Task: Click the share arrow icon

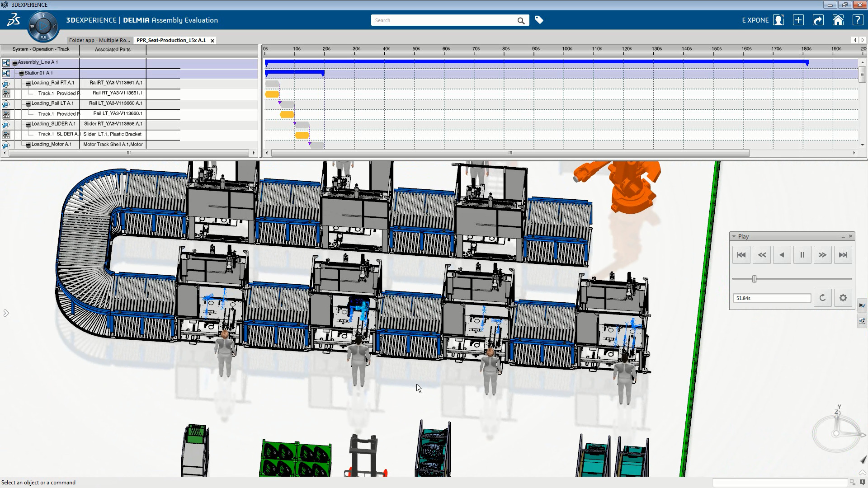Action: coord(818,20)
